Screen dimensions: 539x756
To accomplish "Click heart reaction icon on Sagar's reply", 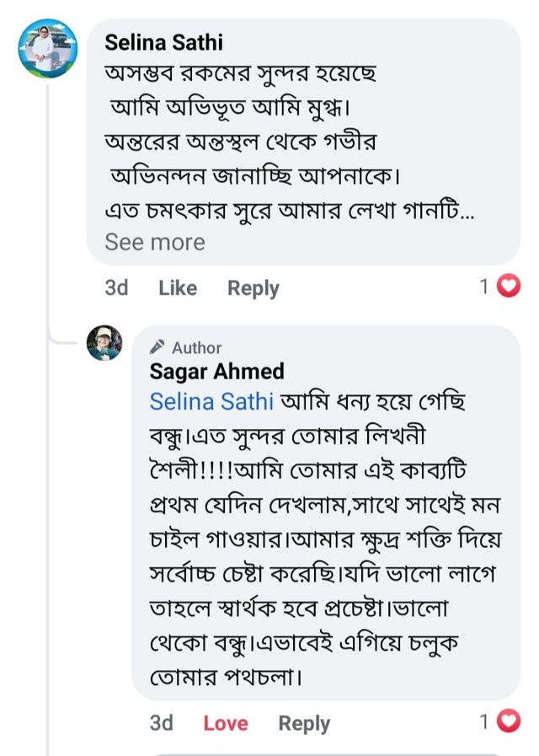I will tap(509, 722).
